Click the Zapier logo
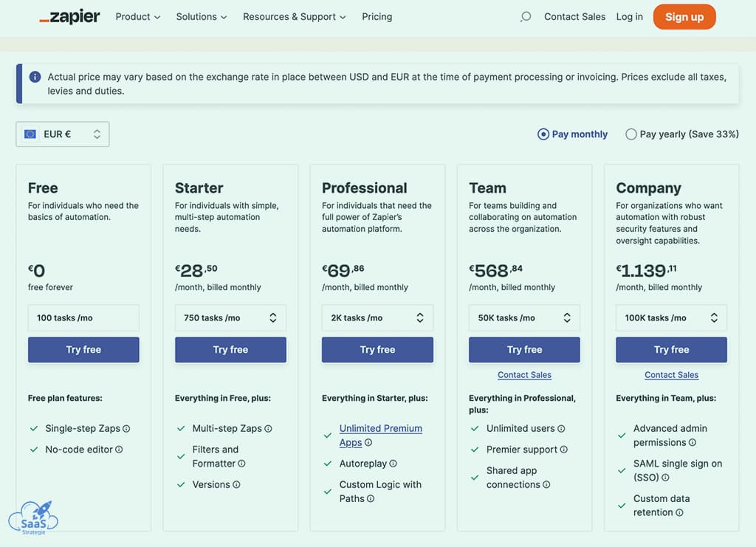756x547 pixels. tap(69, 17)
